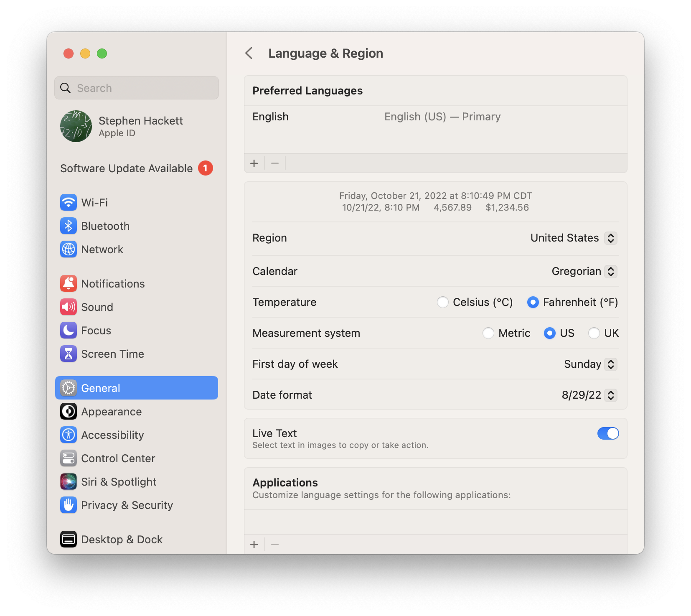Select UK measurement system option

(594, 333)
